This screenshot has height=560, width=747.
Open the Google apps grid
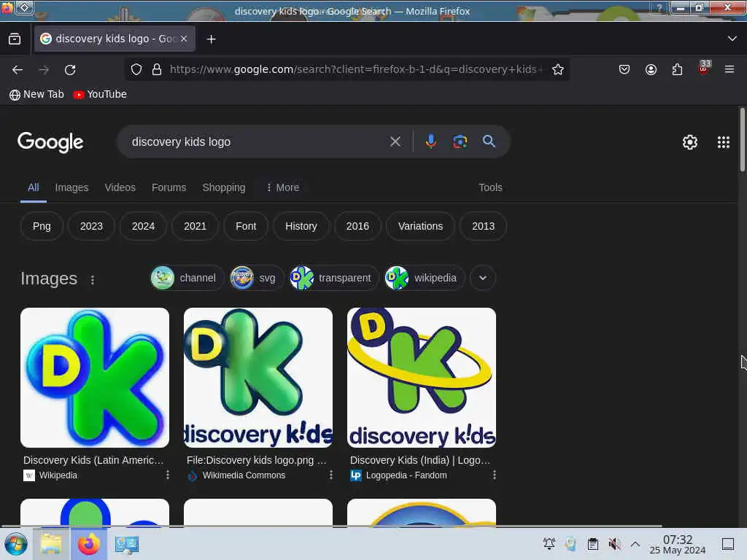pyautogui.click(x=724, y=142)
